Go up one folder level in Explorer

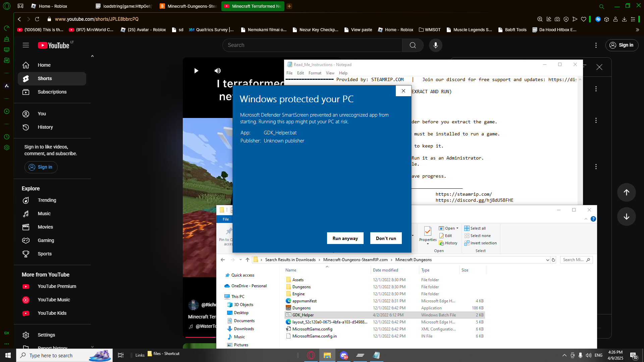[x=248, y=260]
